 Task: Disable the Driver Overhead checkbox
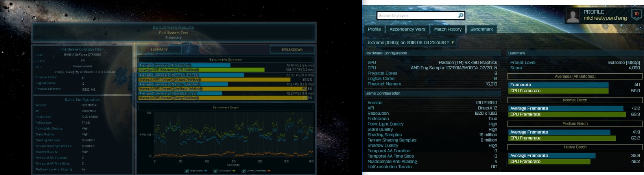click(244, 171)
